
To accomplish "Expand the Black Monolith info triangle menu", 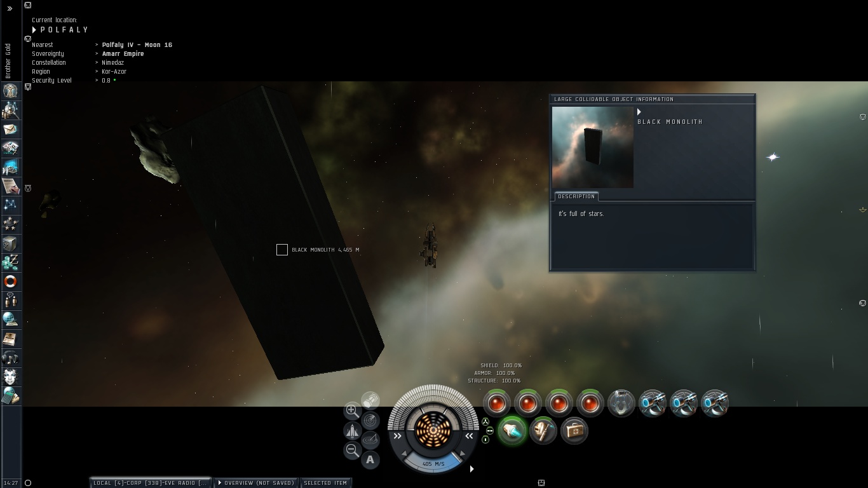I will [639, 112].
